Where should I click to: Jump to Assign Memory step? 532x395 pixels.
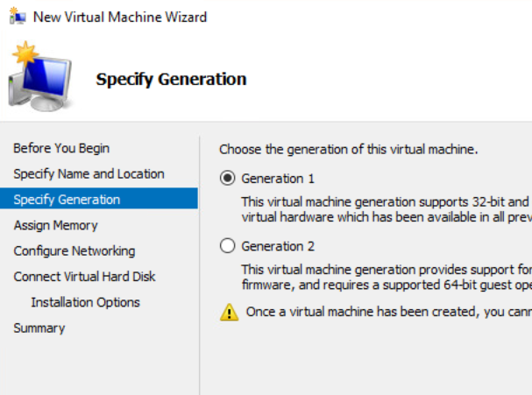[x=55, y=225]
